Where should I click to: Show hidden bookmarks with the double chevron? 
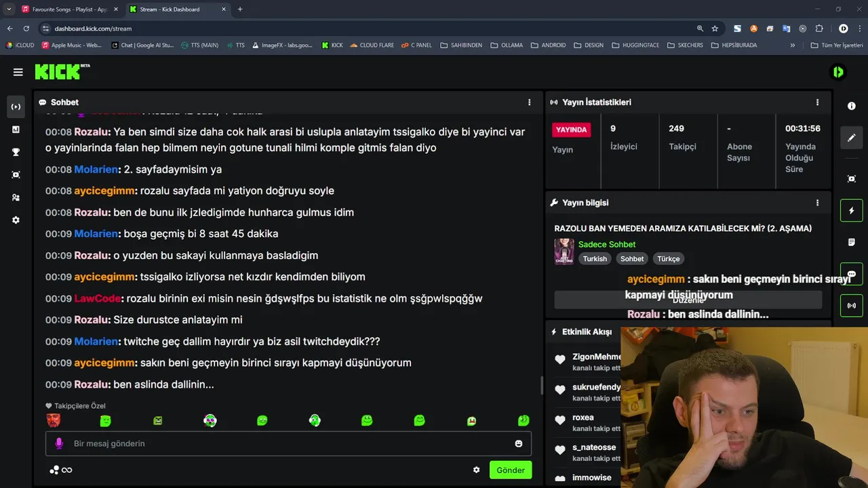coord(793,45)
